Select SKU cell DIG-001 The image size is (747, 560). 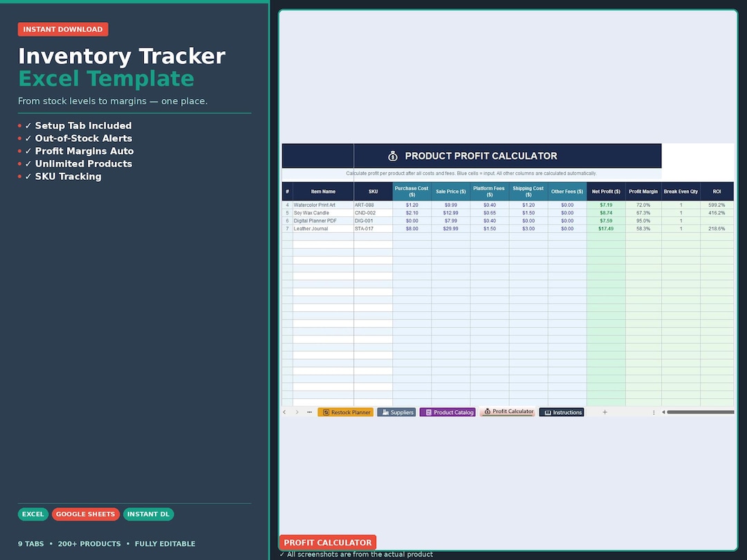373,221
